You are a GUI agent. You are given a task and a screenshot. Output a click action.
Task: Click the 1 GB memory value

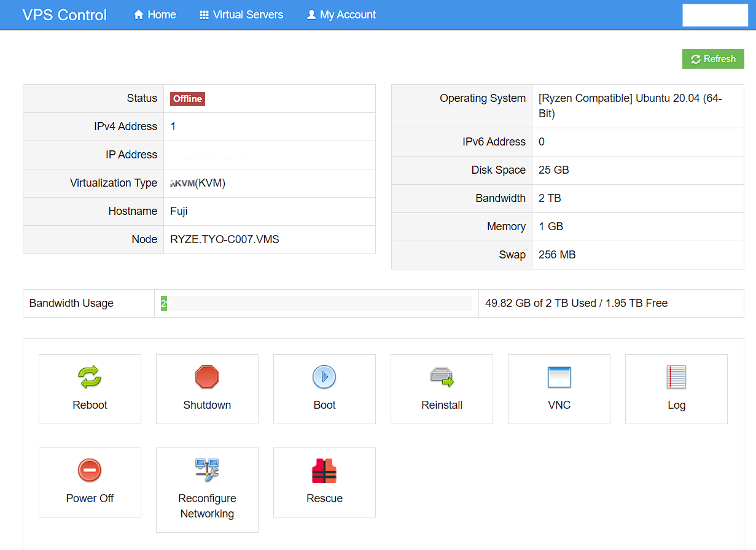point(551,227)
